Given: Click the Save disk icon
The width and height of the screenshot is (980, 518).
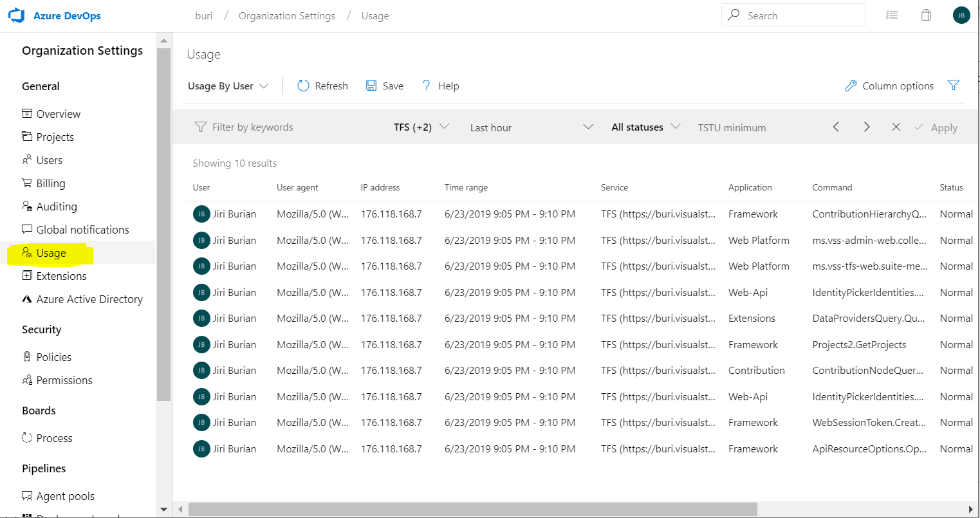Looking at the screenshot, I should tap(371, 86).
